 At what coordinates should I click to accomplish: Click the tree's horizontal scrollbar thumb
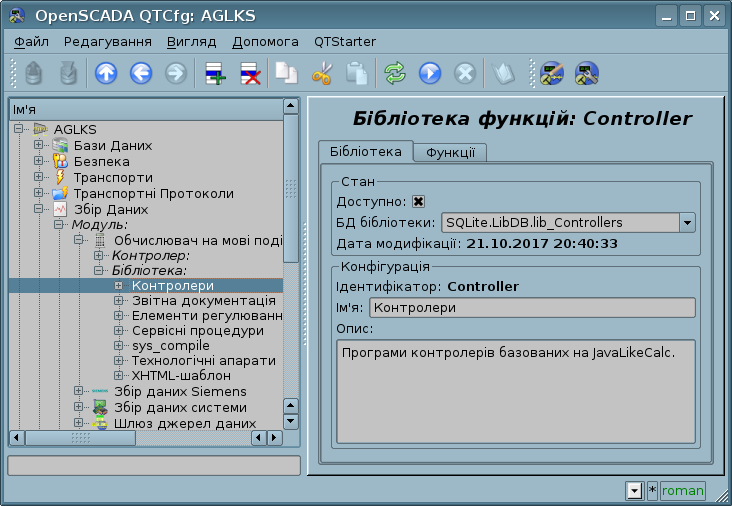coord(80,438)
